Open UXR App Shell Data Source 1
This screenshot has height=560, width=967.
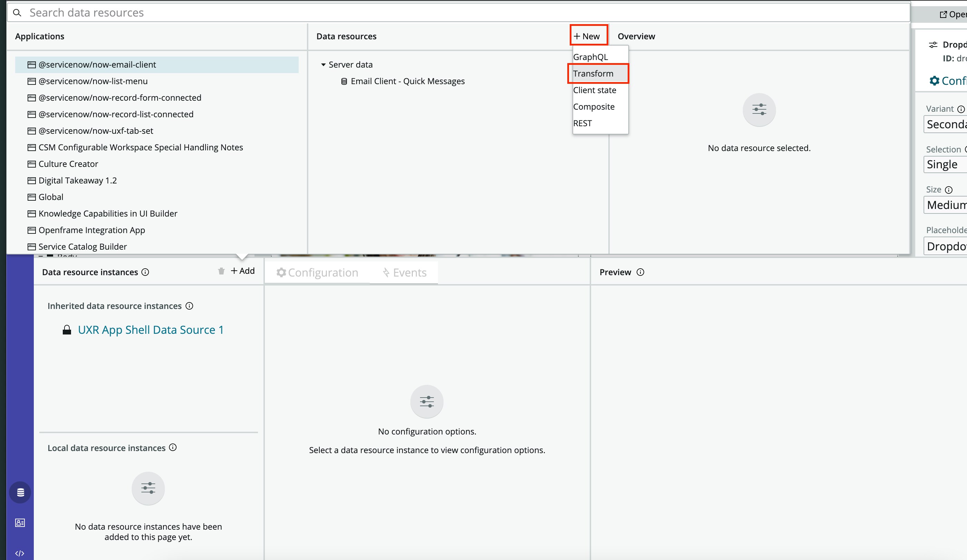(x=150, y=329)
